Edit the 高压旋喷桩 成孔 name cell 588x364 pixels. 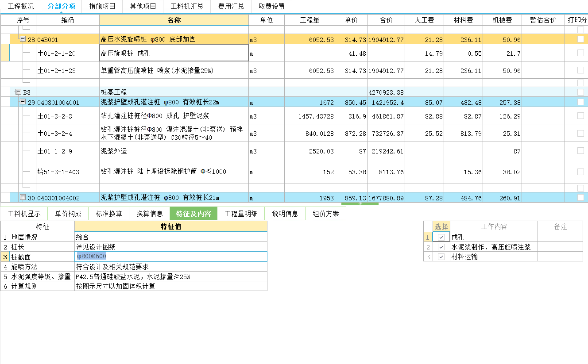click(174, 53)
